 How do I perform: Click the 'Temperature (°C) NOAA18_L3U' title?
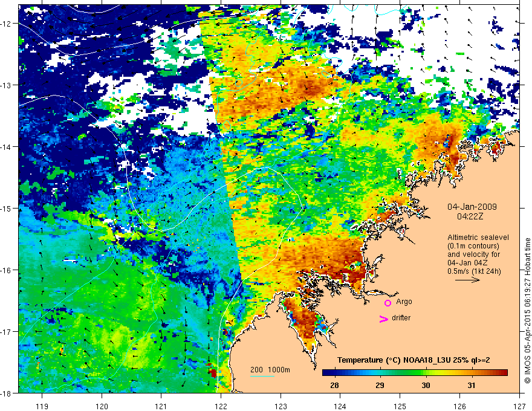[x=414, y=360]
